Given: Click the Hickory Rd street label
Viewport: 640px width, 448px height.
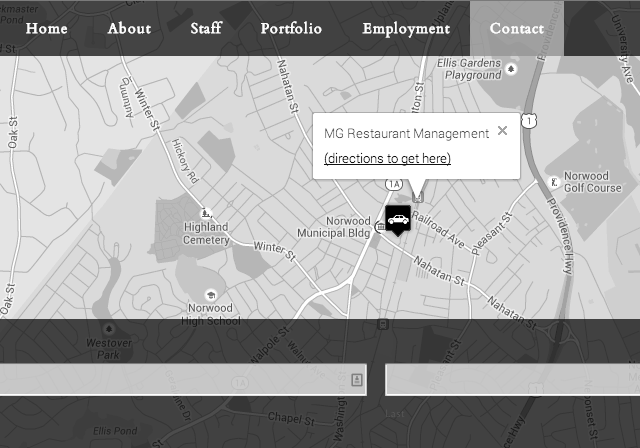Looking at the screenshot, I should point(185,161).
